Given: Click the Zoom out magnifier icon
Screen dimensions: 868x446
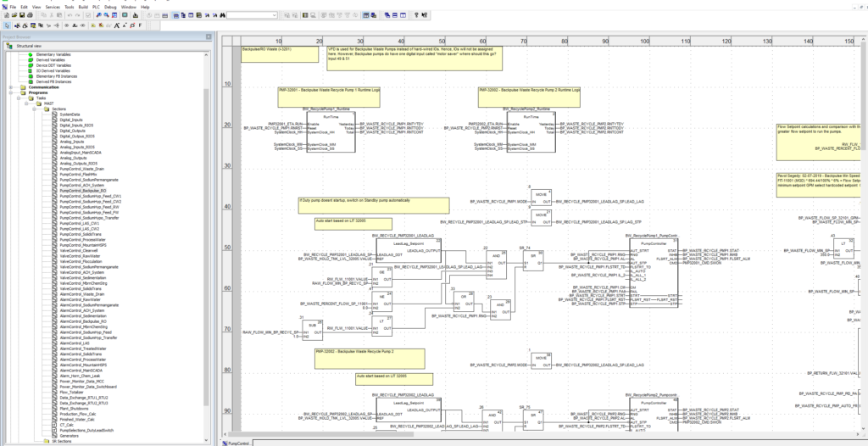Looking at the screenshot, I should coord(106,15).
